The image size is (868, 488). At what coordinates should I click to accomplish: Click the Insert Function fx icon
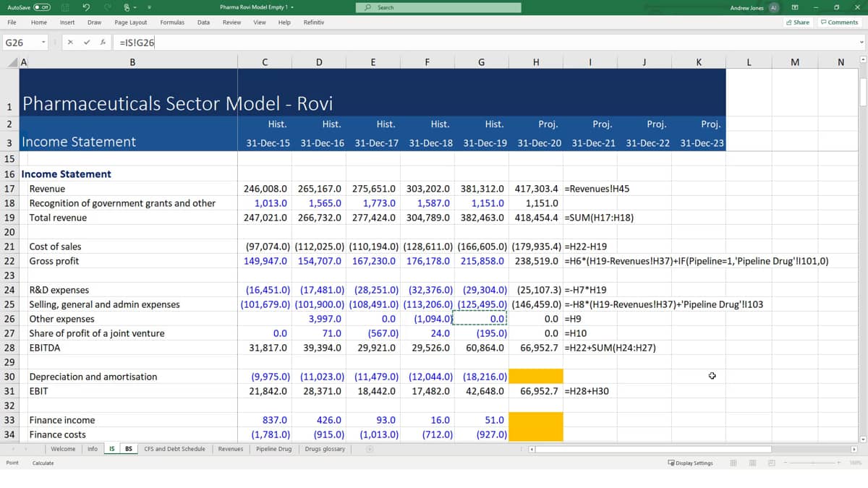pyautogui.click(x=103, y=43)
